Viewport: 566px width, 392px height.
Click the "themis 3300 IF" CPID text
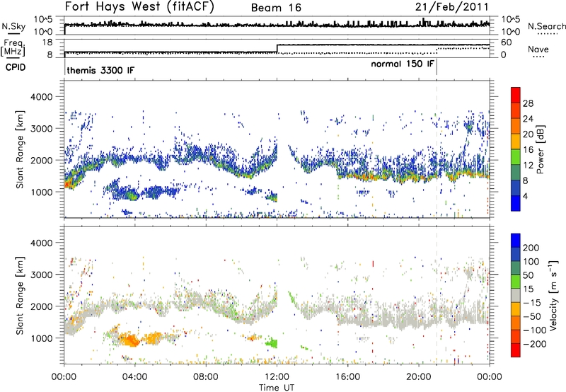click(x=100, y=70)
